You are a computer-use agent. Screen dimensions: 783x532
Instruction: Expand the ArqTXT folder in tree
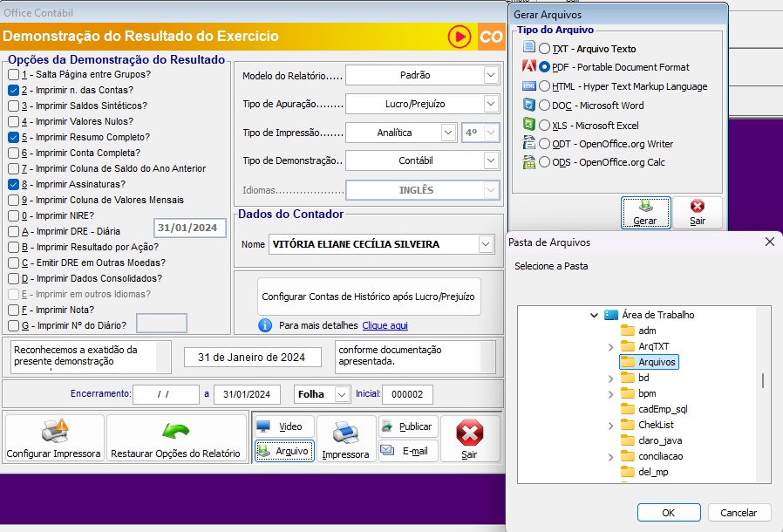point(610,347)
